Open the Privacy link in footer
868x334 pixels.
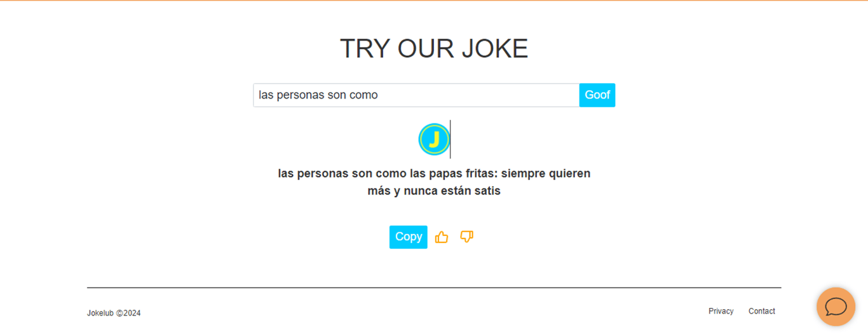pyautogui.click(x=721, y=311)
